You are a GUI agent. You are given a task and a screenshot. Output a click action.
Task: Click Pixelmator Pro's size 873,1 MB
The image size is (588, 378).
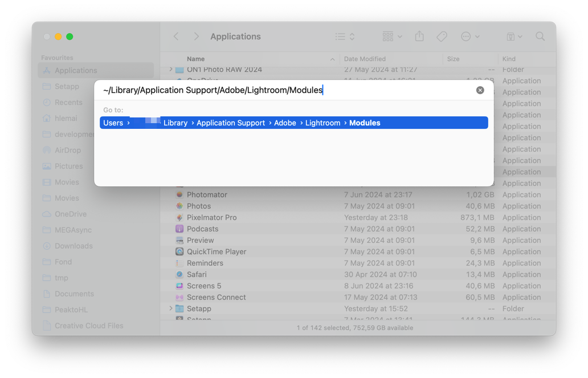(477, 217)
